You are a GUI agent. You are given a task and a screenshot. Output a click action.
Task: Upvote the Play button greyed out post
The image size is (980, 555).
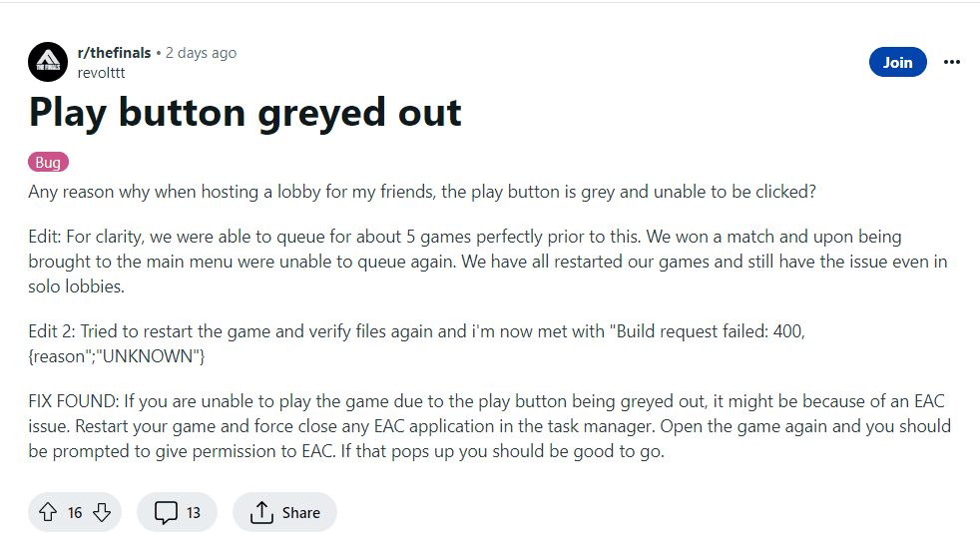tap(47, 512)
